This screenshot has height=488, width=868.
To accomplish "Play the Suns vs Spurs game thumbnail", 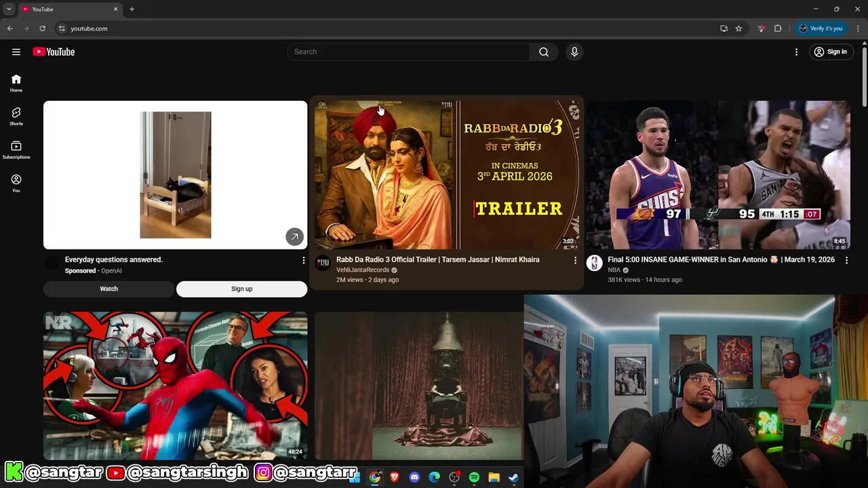I will coord(718,175).
